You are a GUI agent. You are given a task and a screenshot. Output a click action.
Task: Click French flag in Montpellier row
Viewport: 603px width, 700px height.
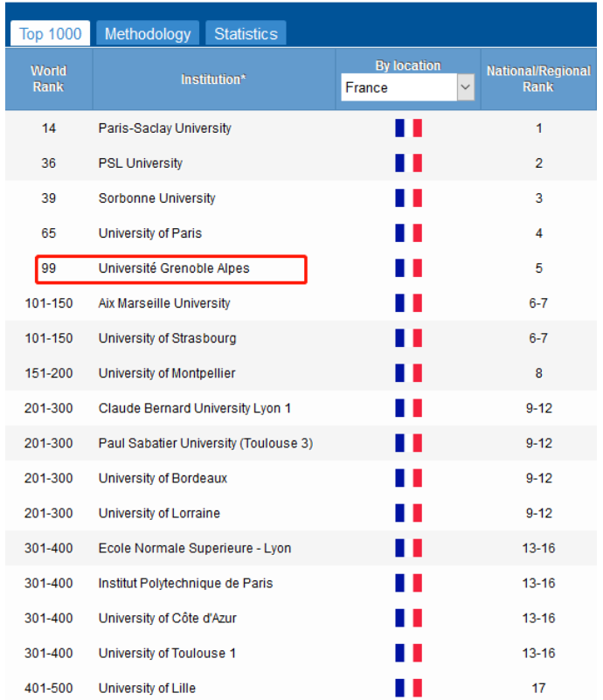click(408, 373)
